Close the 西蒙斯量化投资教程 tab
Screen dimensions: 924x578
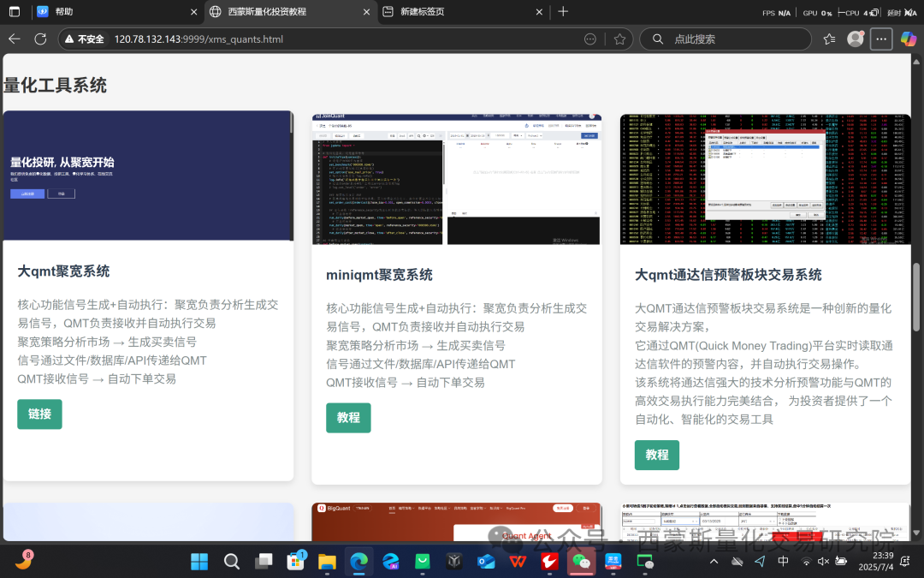click(366, 12)
